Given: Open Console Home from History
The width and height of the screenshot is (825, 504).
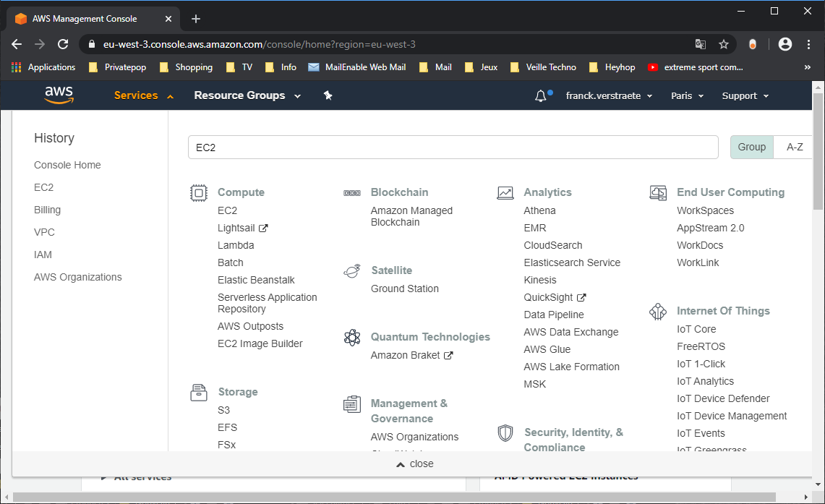Looking at the screenshot, I should (x=67, y=165).
